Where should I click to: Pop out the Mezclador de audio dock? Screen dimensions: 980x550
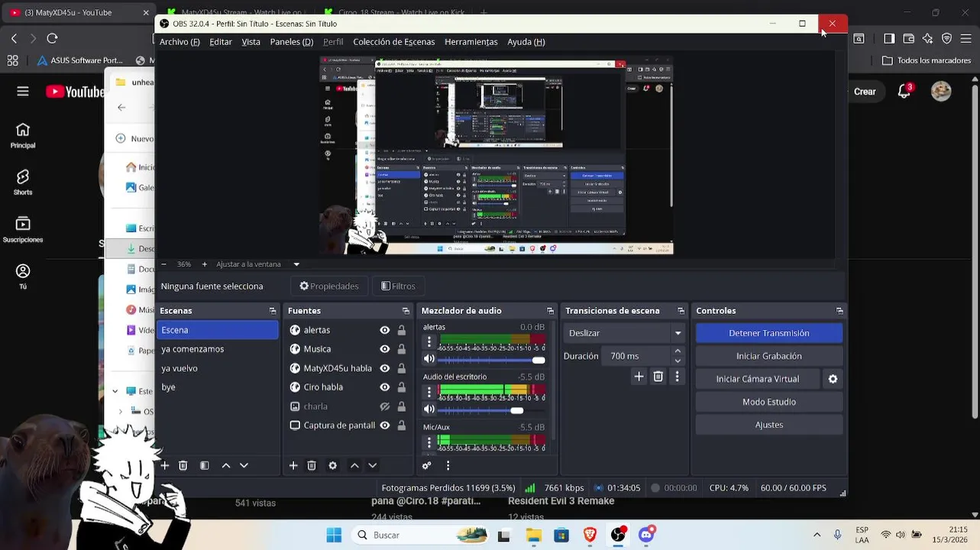(550, 311)
